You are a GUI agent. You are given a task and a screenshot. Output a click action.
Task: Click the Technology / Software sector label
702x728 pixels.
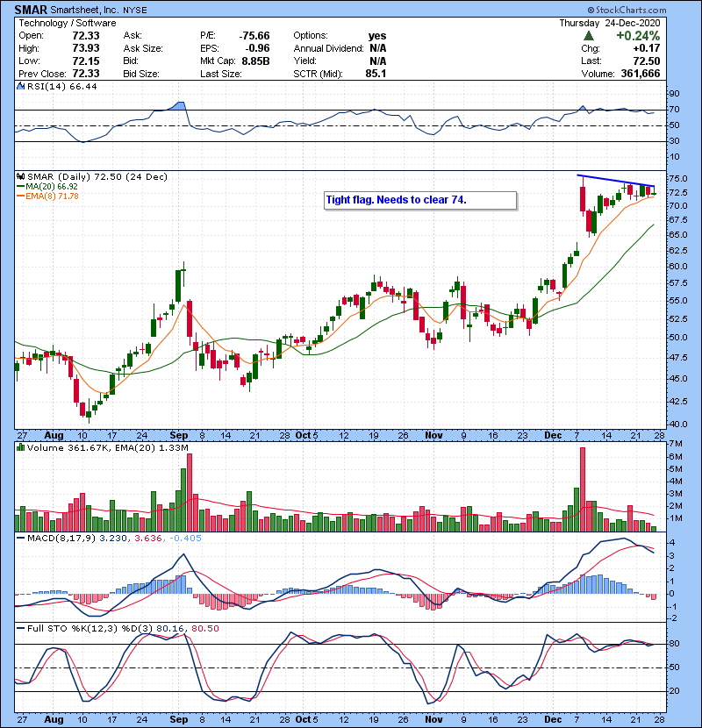pos(68,23)
